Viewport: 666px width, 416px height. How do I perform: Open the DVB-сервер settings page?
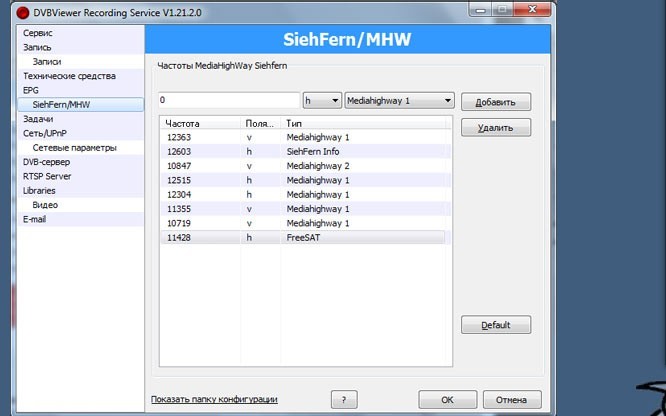click(47, 162)
